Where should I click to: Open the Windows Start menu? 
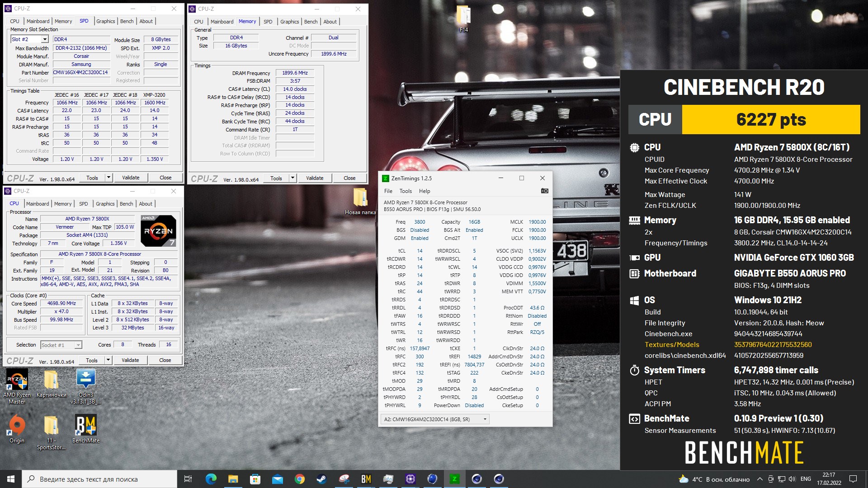click(11, 479)
